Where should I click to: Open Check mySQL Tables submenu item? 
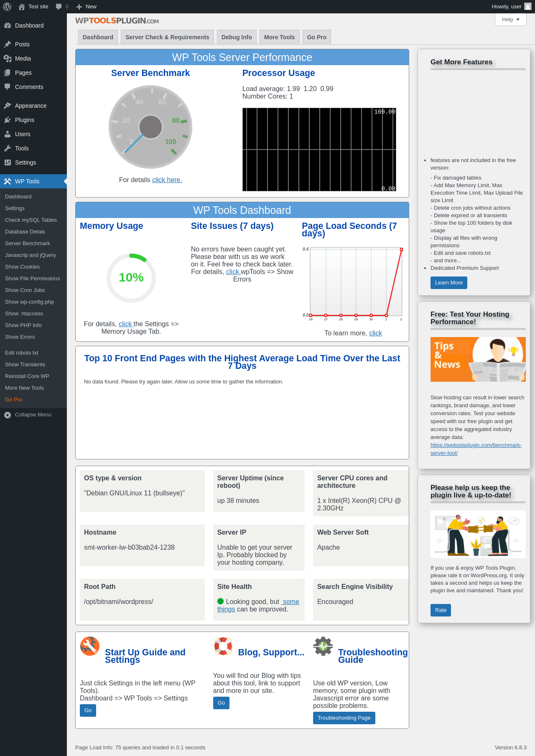[33, 220]
